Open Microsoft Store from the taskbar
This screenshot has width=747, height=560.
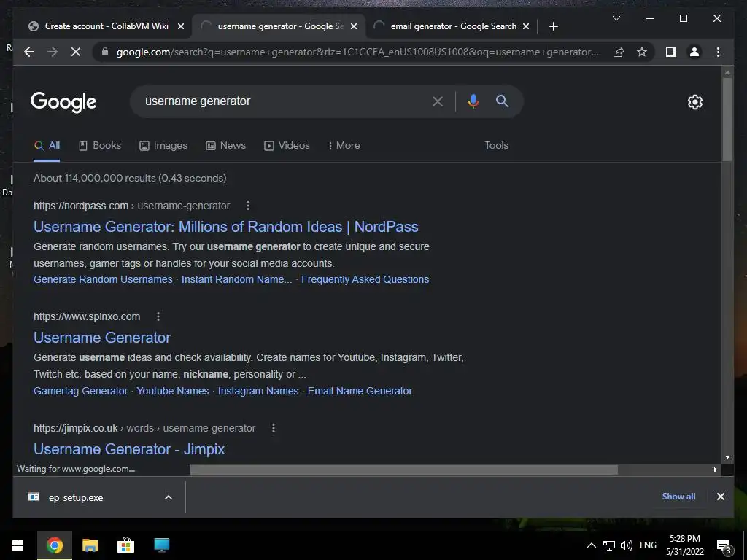pos(125,545)
